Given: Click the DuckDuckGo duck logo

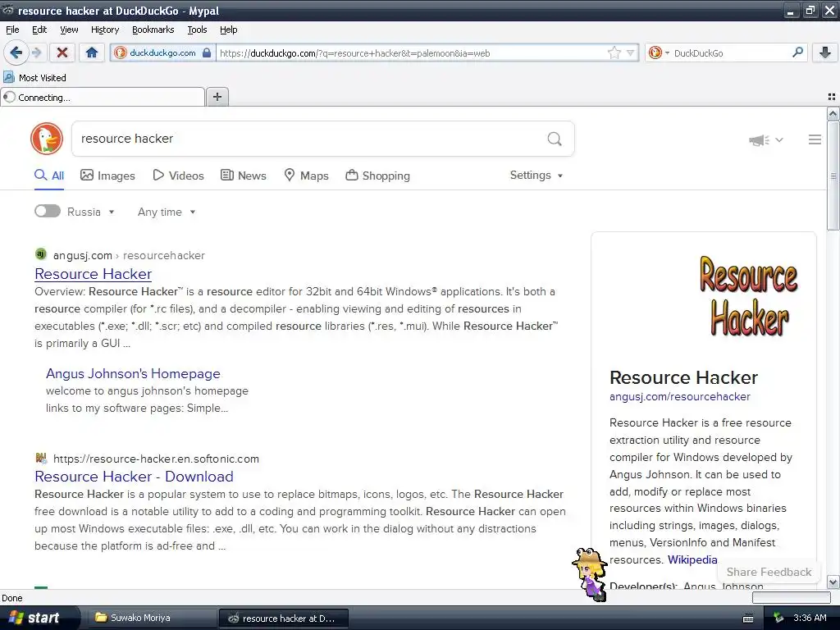Looking at the screenshot, I should pos(47,139).
